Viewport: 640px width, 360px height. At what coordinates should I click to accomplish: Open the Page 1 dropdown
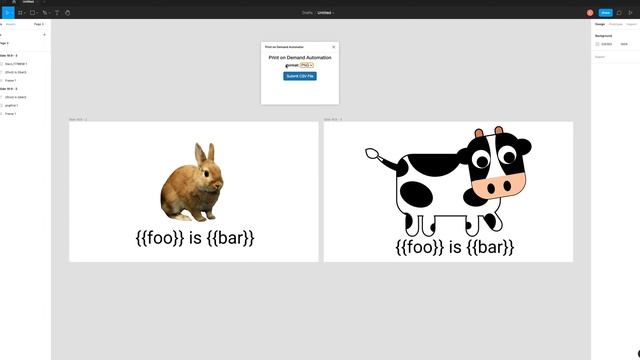coord(39,24)
